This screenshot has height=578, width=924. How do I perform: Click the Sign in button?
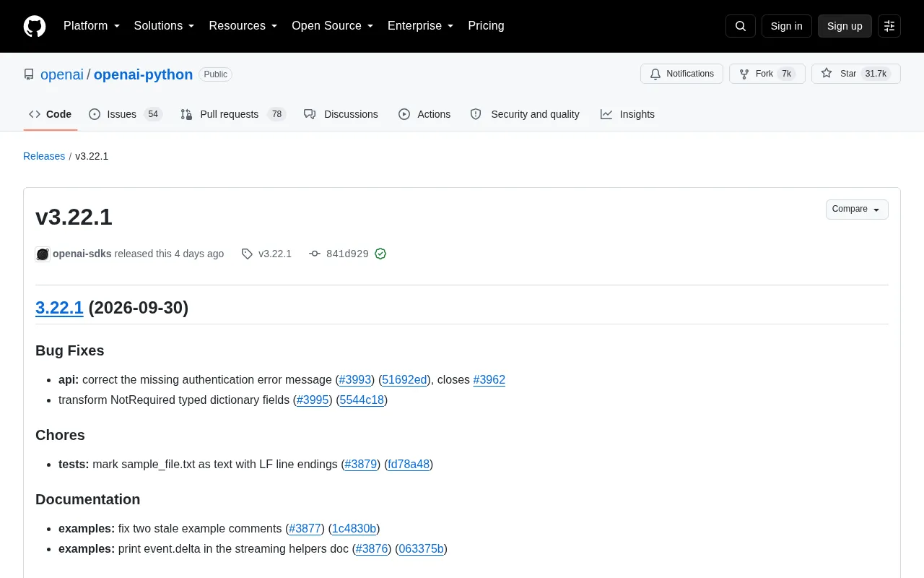(x=786, y=26)
